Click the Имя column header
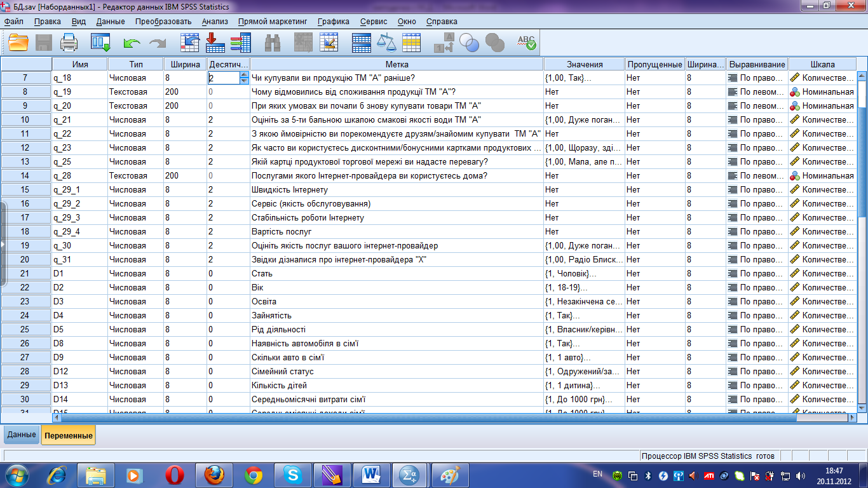The image size is (868, 488). tap(80, 64)
